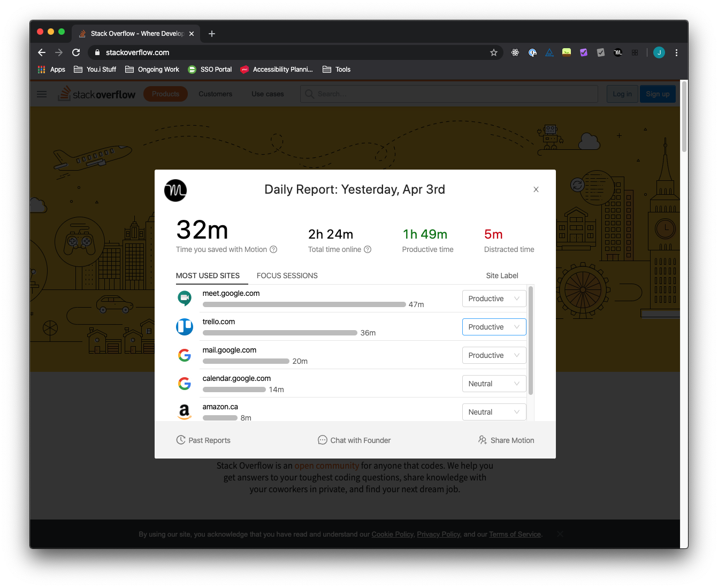Click the Motion logo in the report header
Screen dimensions: 718x588
tap(175, 190)
